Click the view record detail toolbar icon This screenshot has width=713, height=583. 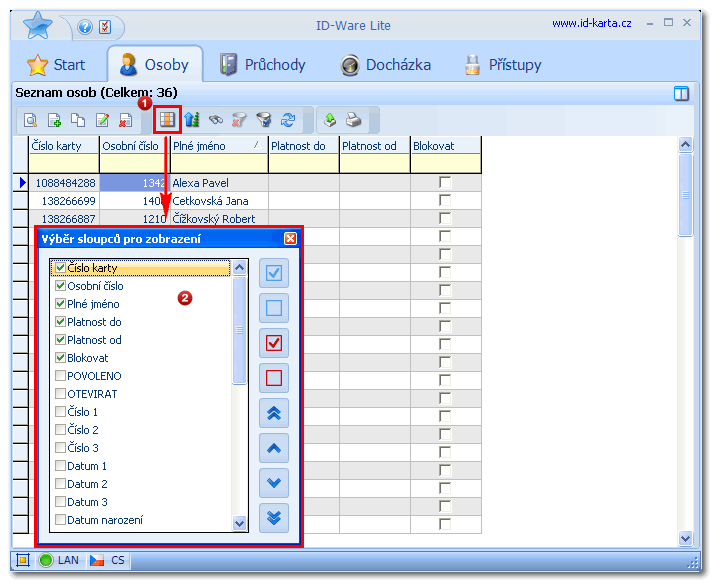pyautogui.click(x=30, y=120)
